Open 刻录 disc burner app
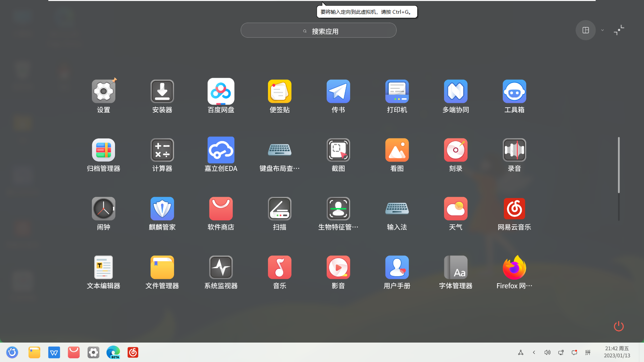Image resolution: width=644 pixels, height=362 pixels. point(455,150)
